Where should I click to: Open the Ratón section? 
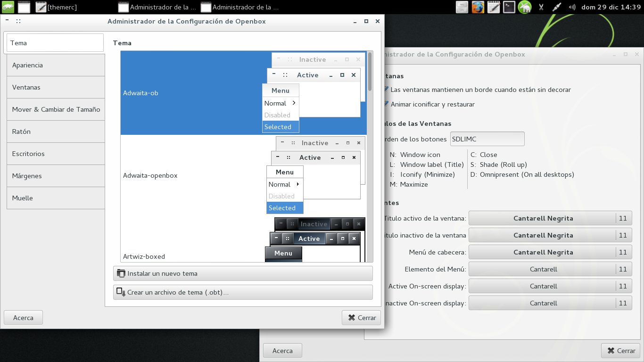(56, 132)
